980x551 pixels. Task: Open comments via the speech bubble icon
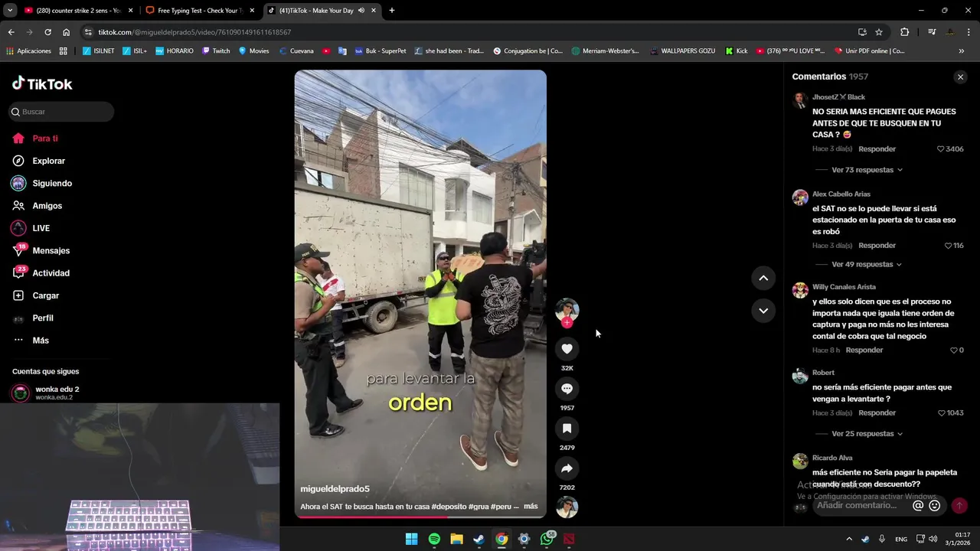(x=567, y=389)
